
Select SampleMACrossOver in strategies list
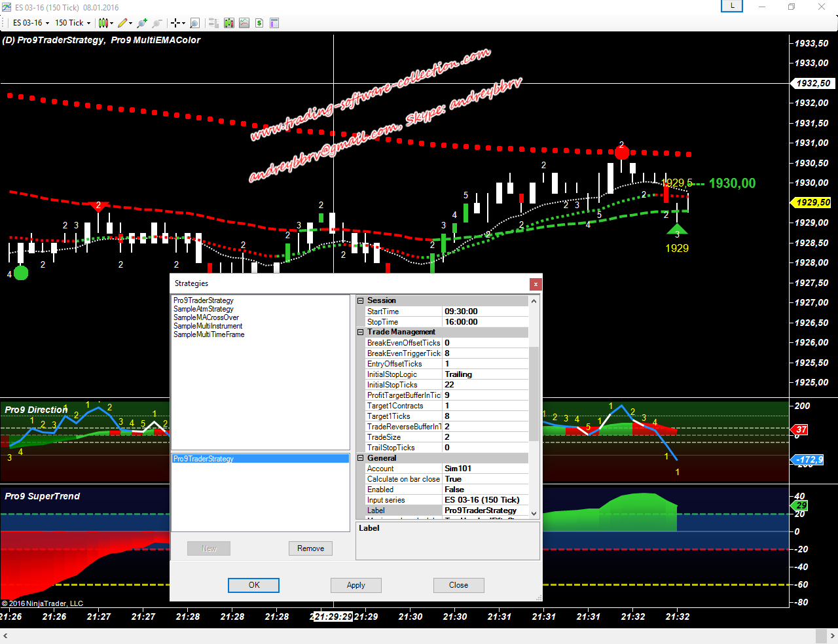click(206, 317)
